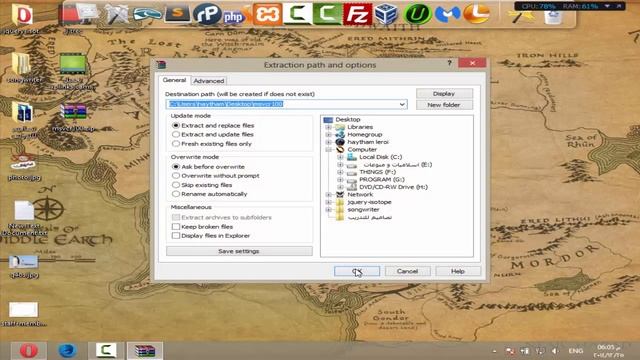Select songwriter folder on desktop

pyautogui.click(x=24, y=69)
